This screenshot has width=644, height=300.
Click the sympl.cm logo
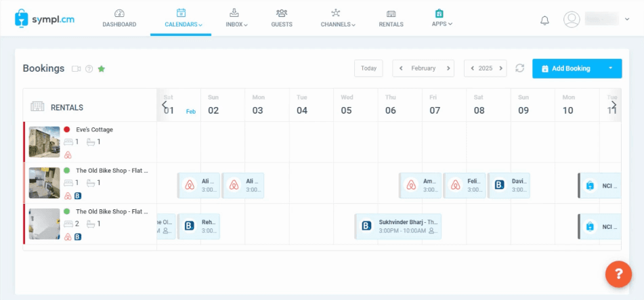[x=45, y=19]
